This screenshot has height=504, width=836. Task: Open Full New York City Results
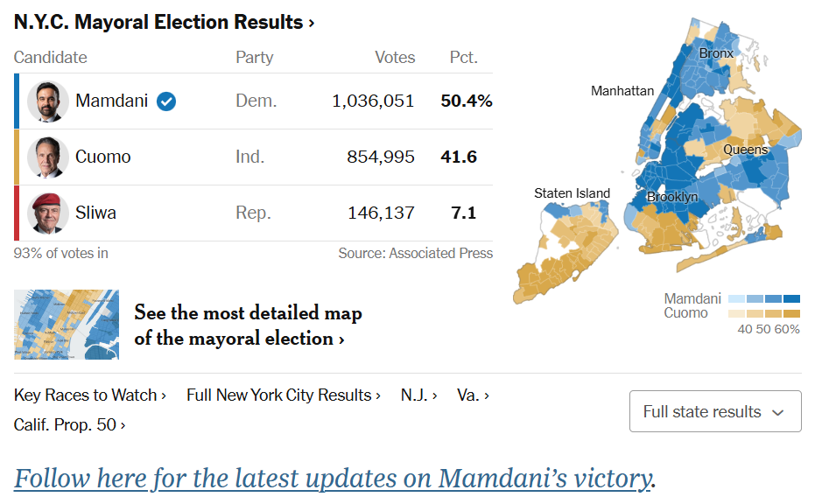coord(283,395)
